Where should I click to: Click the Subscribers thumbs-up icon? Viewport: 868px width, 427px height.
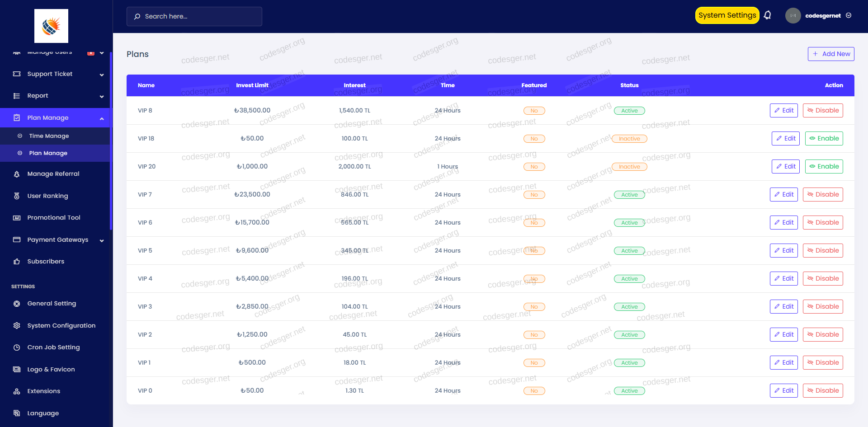pyautogui.click(x=17, y=262)
